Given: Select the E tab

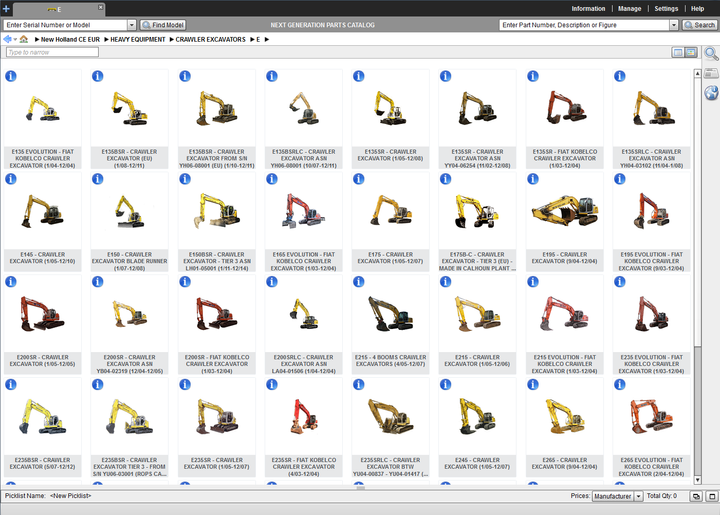Looking at the screenshot, I should [x=59, y=9].
